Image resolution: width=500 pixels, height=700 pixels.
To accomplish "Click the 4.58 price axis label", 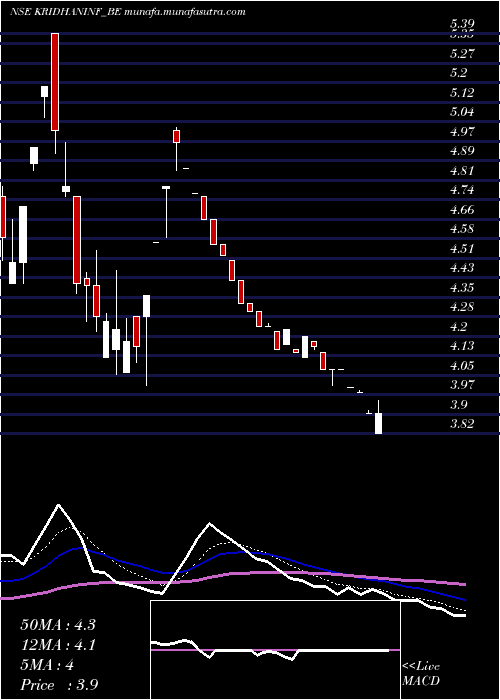I will [x=462, y=229].
